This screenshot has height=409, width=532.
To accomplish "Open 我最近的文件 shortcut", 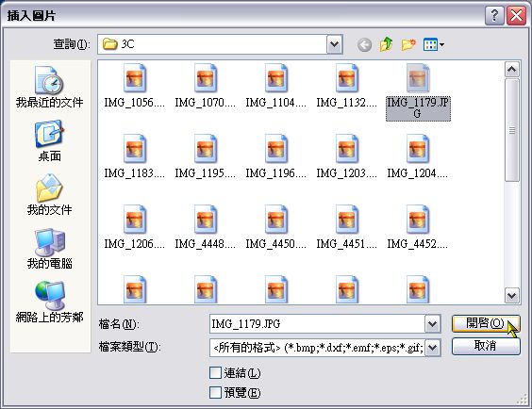I will click(x=50, y=88).
